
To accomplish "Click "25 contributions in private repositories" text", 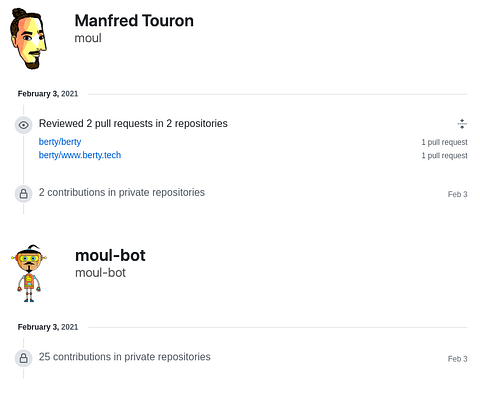I will pos(124,357).
